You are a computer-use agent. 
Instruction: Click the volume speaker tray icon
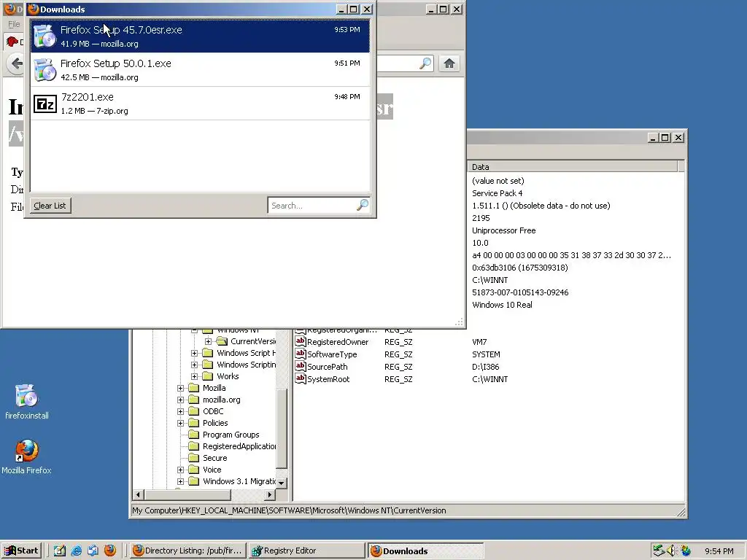672,551
